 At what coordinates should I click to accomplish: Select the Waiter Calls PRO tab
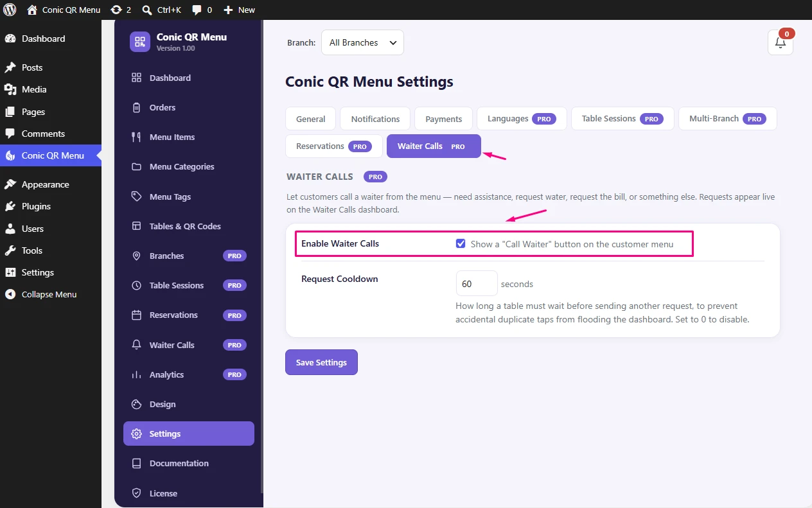(x=434, y=146)
